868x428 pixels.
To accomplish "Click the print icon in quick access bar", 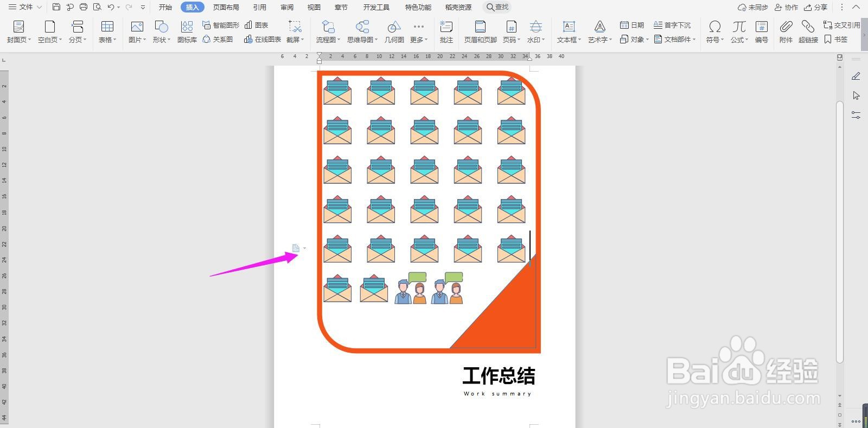I will [x=84, y=7].
